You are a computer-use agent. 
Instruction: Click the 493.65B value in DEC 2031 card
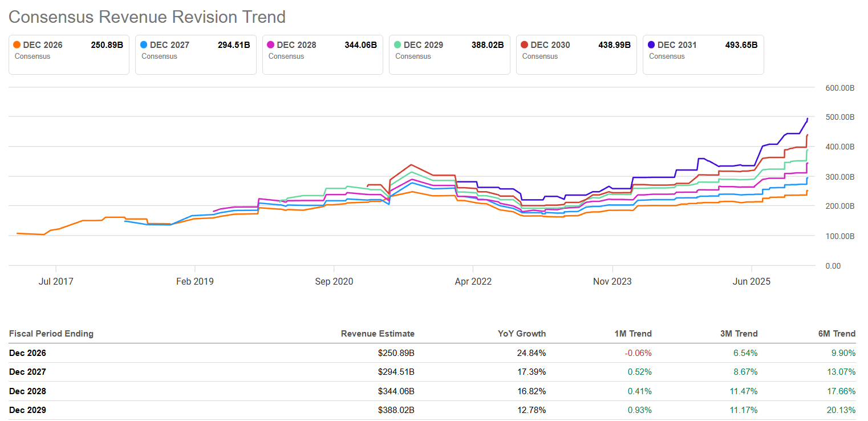point(741,45)
